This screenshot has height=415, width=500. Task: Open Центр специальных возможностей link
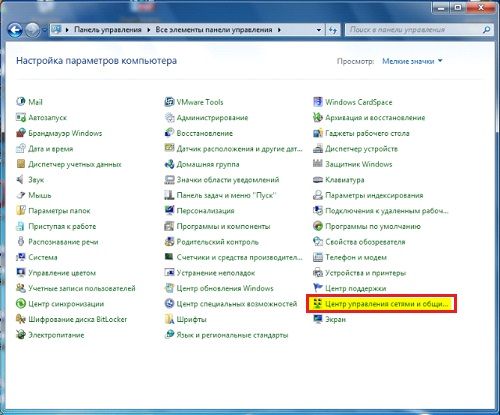(237, 304)
